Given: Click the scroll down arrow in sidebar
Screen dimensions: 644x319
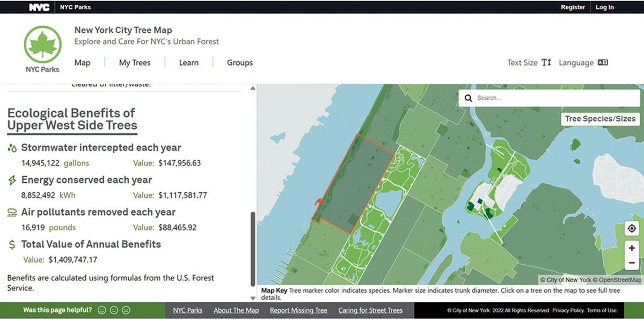Looking at the screenshot, I should (x=253, y=298).
